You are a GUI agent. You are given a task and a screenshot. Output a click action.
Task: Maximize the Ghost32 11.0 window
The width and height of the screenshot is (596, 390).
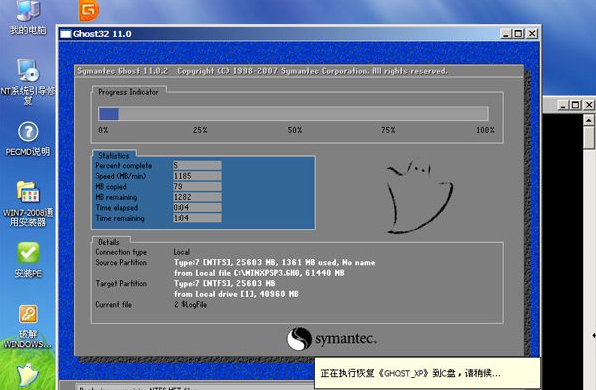(x=518, y=34)
